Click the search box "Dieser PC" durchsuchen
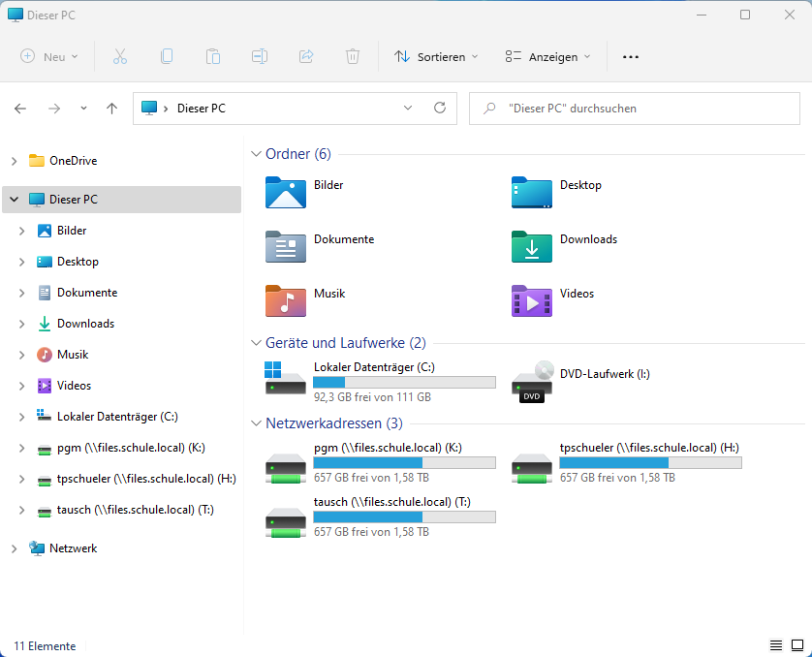 635,109
